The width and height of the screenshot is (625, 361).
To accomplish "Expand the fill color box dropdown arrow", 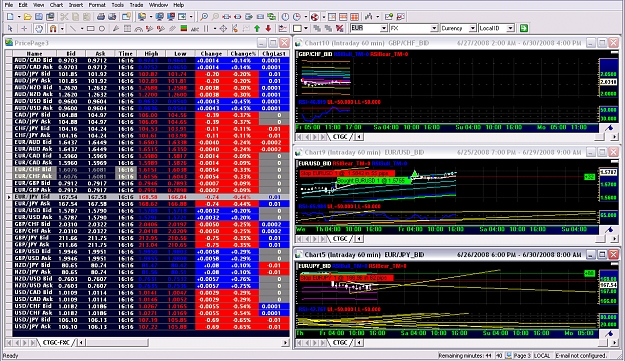I will [x=306, y=28].
